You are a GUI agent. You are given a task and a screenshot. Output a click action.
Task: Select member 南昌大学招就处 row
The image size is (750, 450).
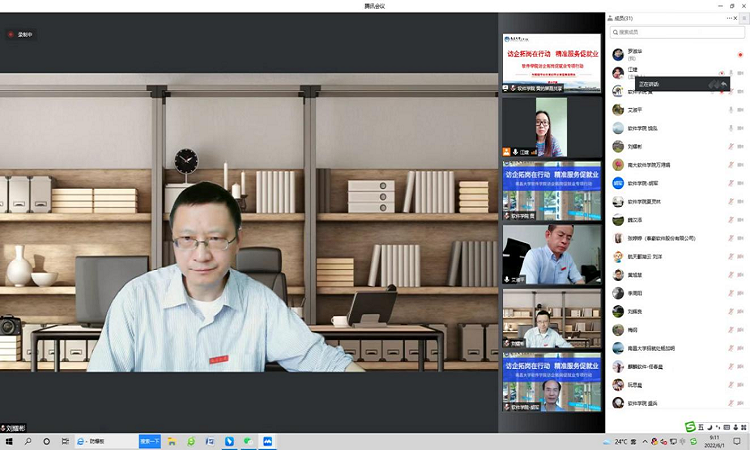(x=677, y=349)
